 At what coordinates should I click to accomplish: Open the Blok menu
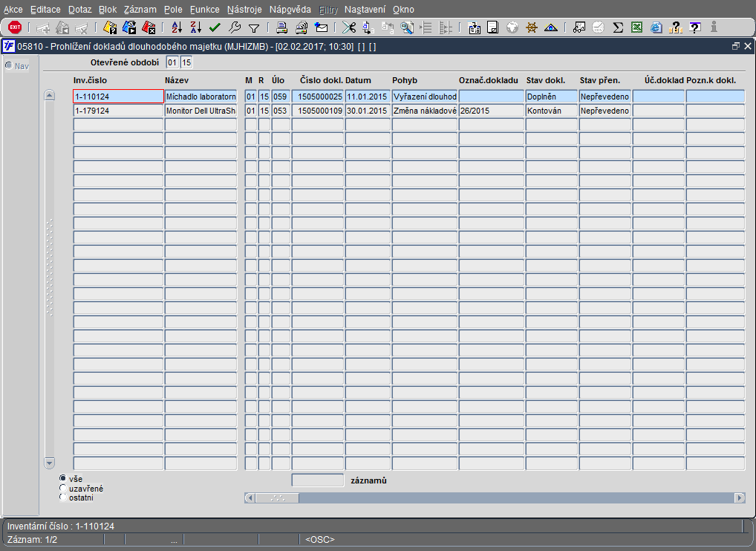tap(108, 9)
